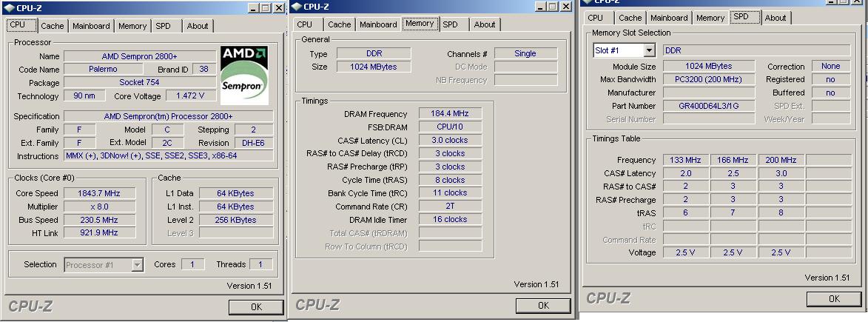Click the Package value Socket 754
The width and height of the screenshot is (868, 322).
[x=140, y=83]
